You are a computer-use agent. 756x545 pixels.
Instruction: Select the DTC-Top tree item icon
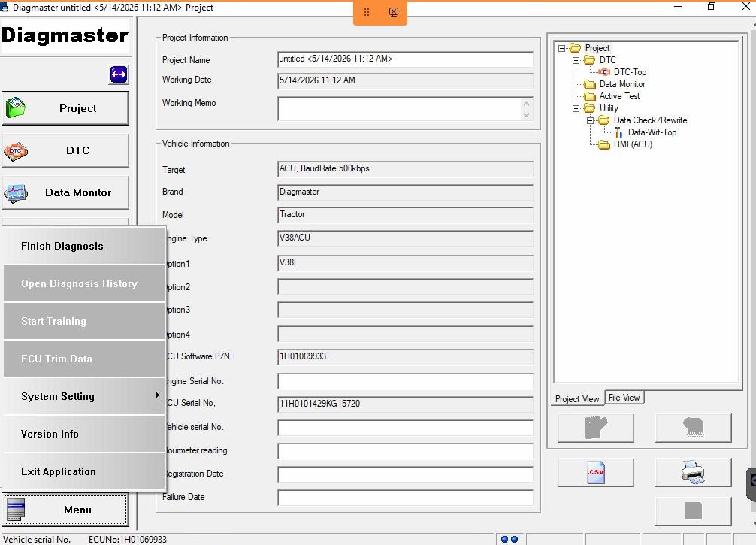pyautogui.click(x=604, y=72)
